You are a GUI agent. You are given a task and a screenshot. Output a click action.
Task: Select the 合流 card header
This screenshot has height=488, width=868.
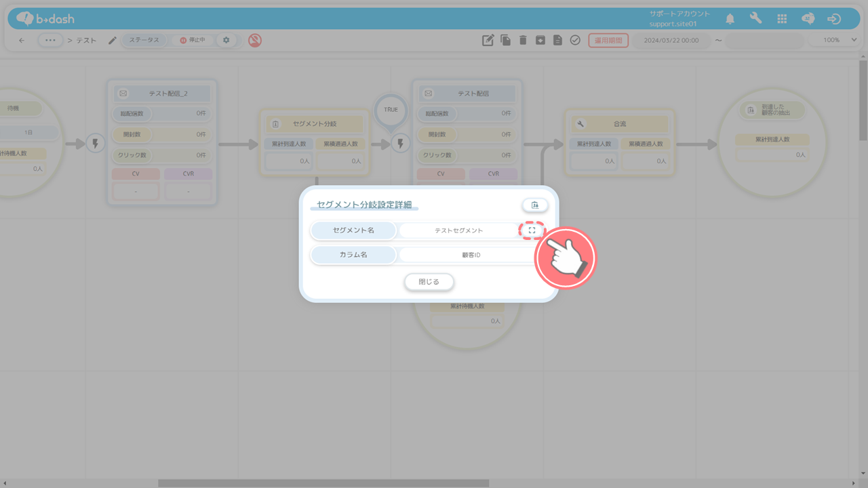[620, 124]
